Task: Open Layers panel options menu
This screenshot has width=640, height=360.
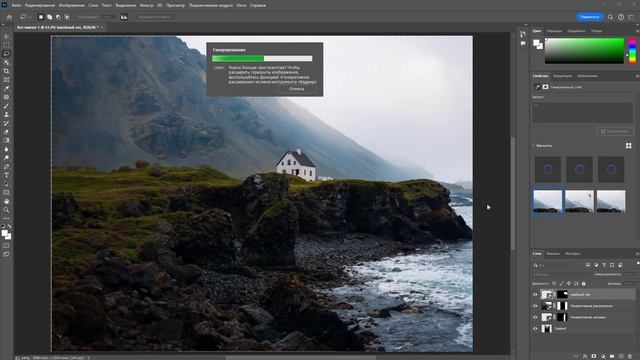Action: pyautogui.click(x=637, y=254)
